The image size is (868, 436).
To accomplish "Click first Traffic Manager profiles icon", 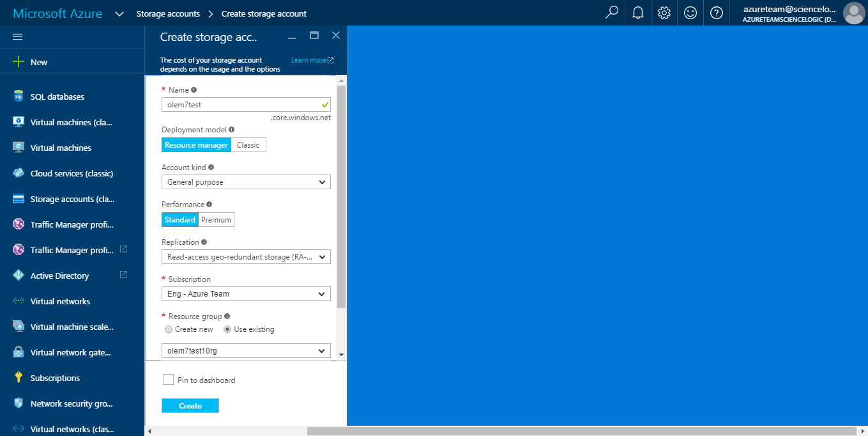I will click(x=19, y=224).
